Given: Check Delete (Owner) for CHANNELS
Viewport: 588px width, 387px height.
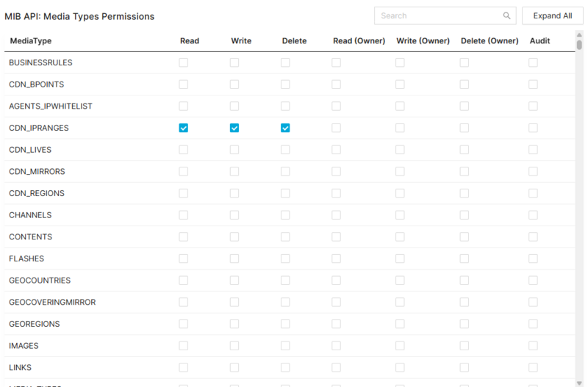Looking at the screenshot, I should click(465, 215).
